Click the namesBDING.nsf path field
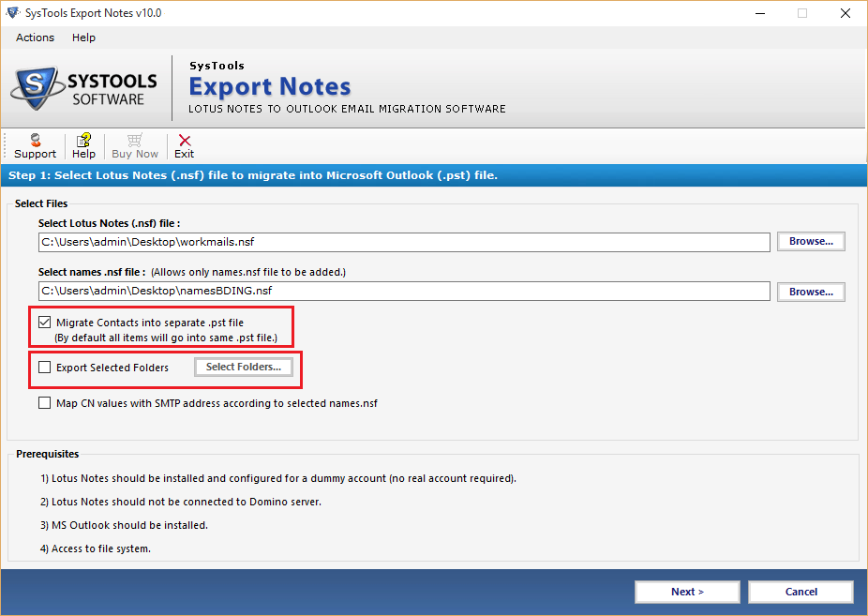Viewport: 868px width, 616px height. (404, 291)
